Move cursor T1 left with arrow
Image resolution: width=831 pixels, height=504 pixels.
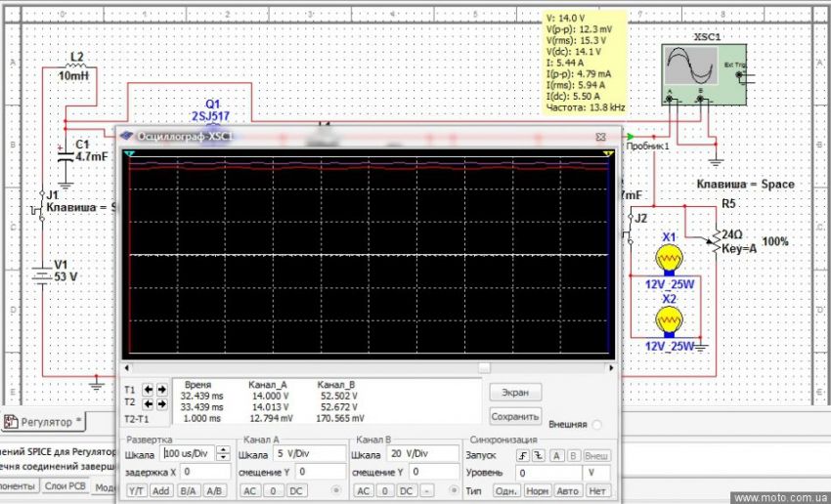(148, 389)
